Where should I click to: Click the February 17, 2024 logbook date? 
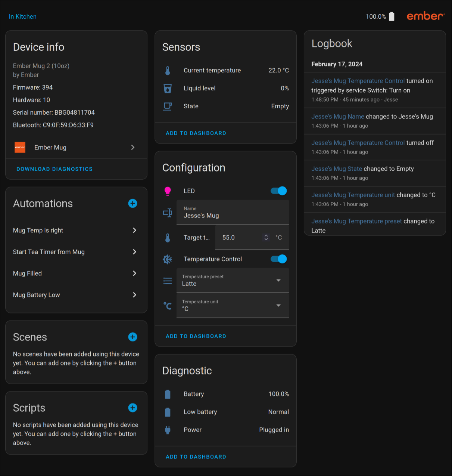pos(337,64)
